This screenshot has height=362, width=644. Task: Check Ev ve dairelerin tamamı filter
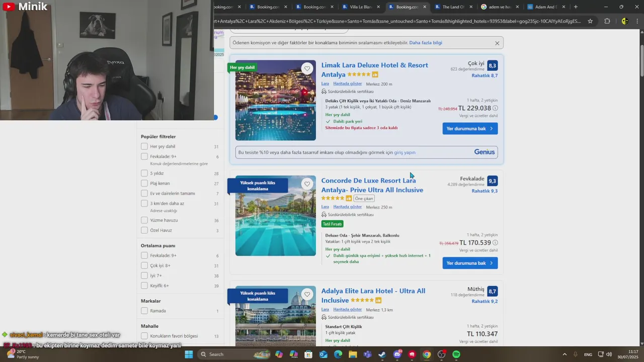tap(144, 193)
